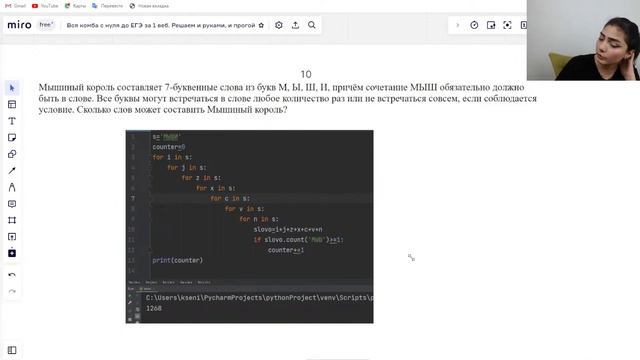Star the board title as favorite

(261, 25)
